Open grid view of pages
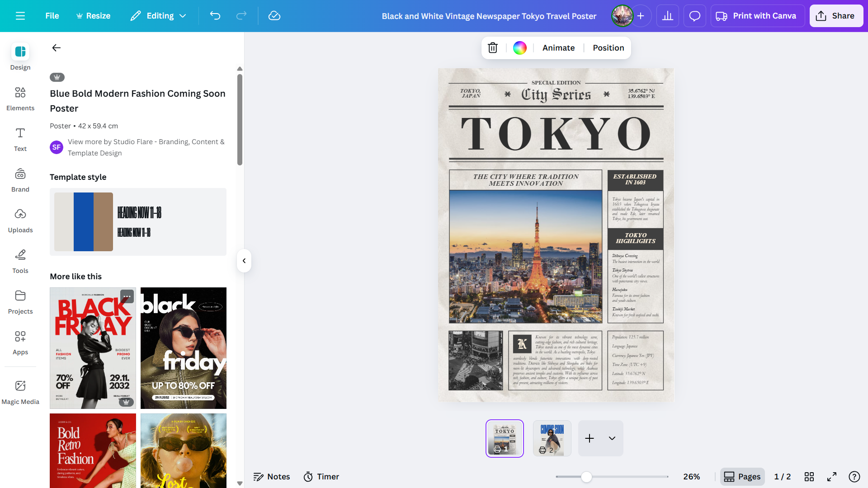Viewport: 868px width, 488px height. click(809, 477)
